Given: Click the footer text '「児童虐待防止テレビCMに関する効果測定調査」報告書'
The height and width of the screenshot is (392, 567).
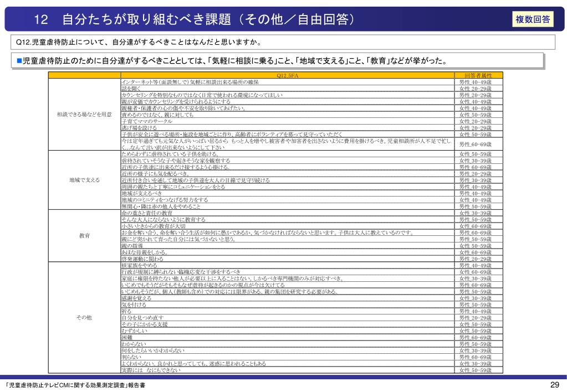Looking at the screenshot, I should pyautogui.click(x=75, y=385).
